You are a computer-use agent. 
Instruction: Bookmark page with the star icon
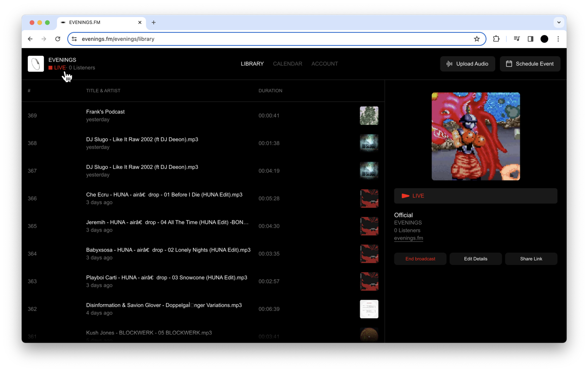[x=477, y=39]
